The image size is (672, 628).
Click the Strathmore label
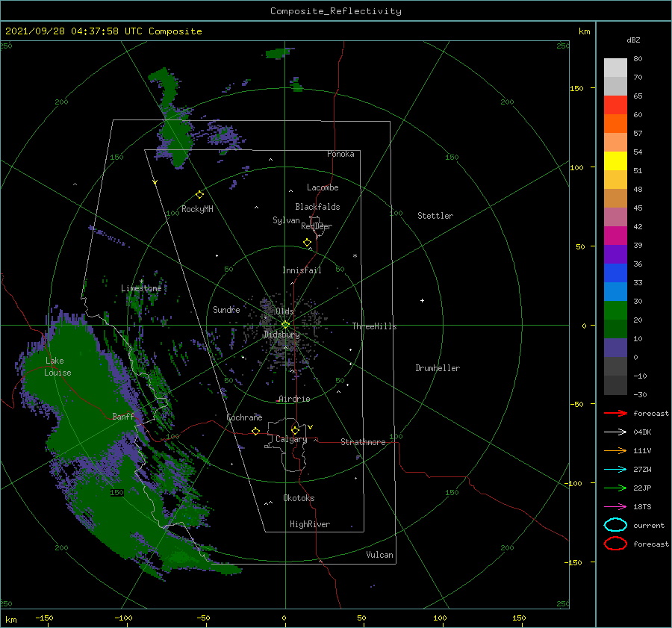(363, 442)
